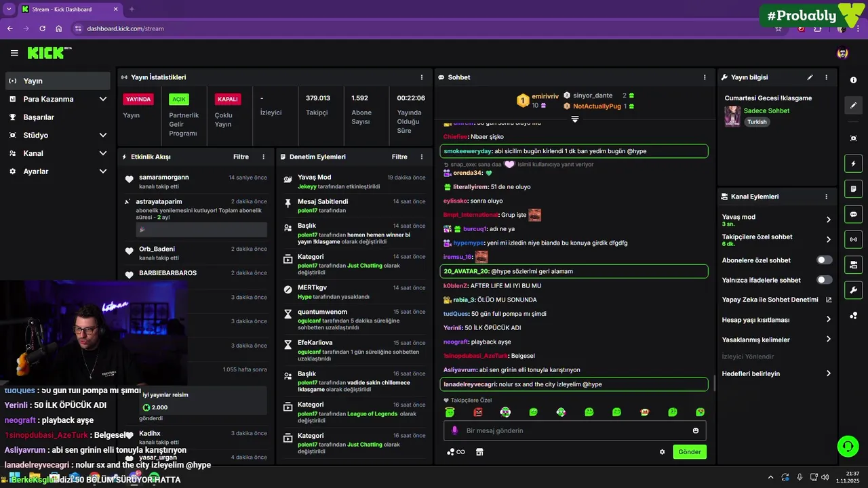Open a new browser tab
Image resolution: width=868 pixels, height=488 pixels.
pyautogui.click(x=132, y=9)
